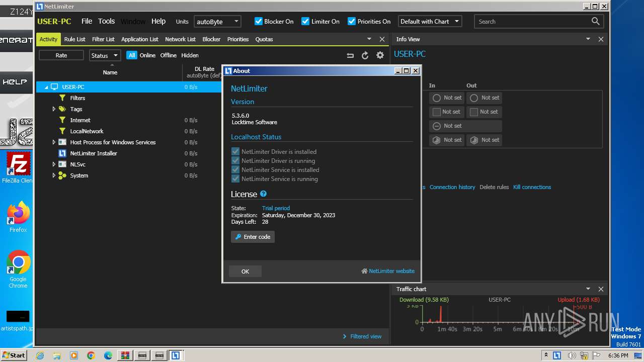Viewport: 644px width, 362px height.
Task: Switch to the Network List tab
Action: pos(180,39)
